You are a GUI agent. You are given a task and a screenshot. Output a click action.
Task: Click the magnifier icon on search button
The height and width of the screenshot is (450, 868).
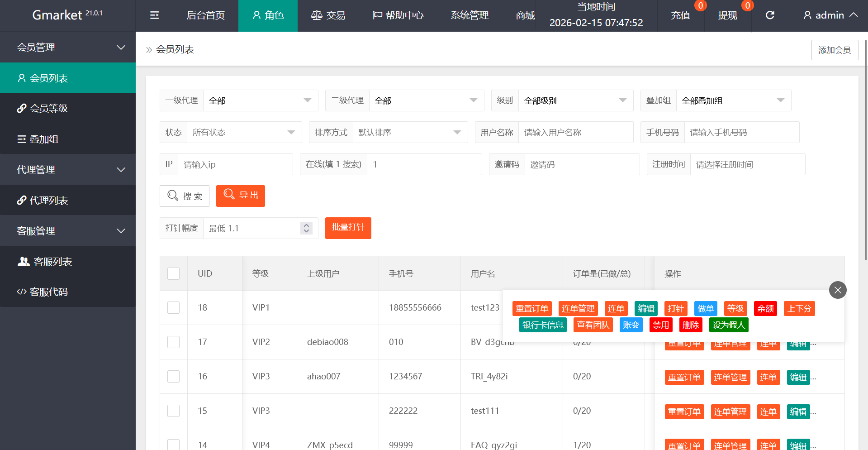click(x=173, y=196)
